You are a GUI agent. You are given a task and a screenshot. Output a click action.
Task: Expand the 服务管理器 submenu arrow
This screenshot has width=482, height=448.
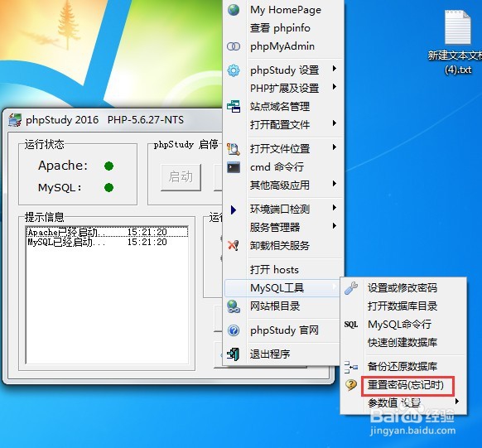pyautogui.click(x=335, y=226)
